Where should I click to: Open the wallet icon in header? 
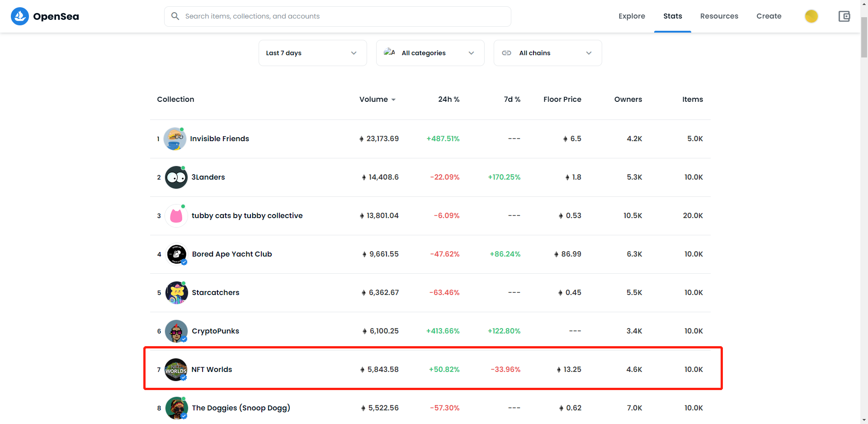click(x=844, y=16)
